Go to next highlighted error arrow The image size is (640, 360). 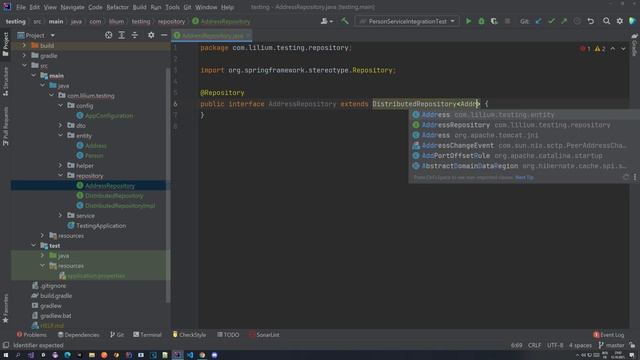click(x=623, y=49)
